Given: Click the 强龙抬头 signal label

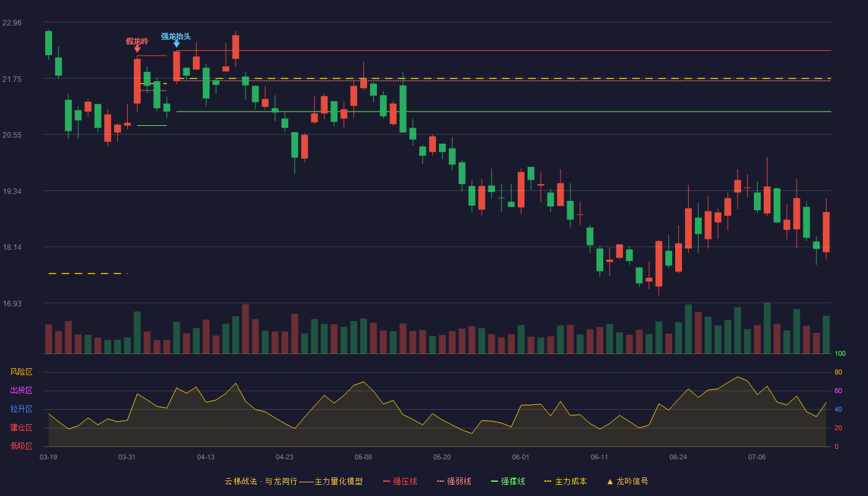Looking at the screenshot, I should [x=176, y=36].
